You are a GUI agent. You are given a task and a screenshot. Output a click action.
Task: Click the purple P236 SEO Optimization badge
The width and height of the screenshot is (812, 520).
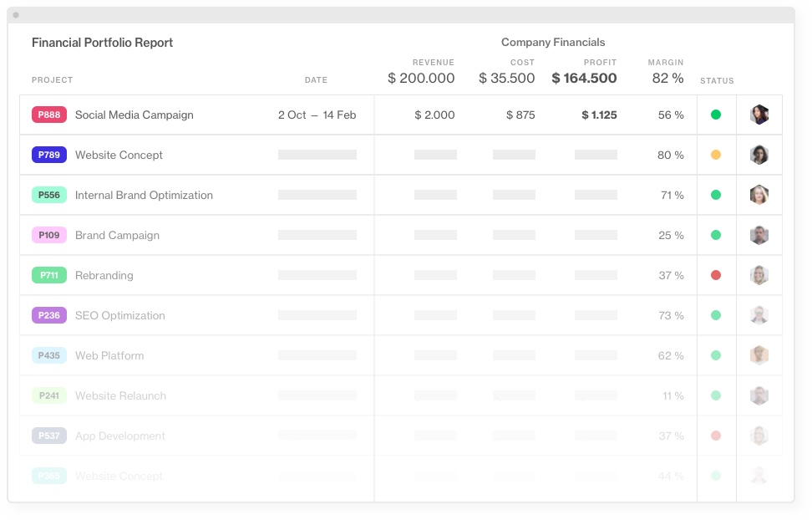click(48, 315)
